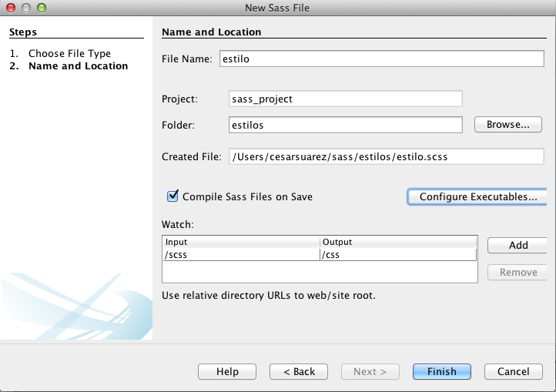The image size is (556, 392).
Task: Select the /css output cell in Watch table
Action: pyautogui.click(x=398, y=254)
